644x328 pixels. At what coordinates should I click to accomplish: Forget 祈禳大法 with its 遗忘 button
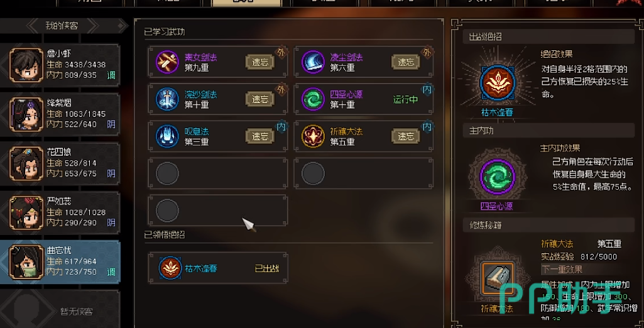point(406,136)
